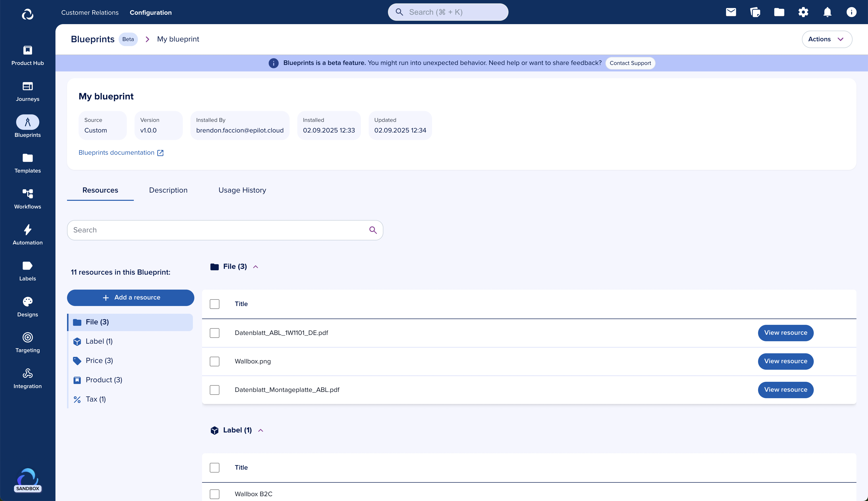Open Targeting section
This screenshot has height=501, width=868.
coord(27,342)
